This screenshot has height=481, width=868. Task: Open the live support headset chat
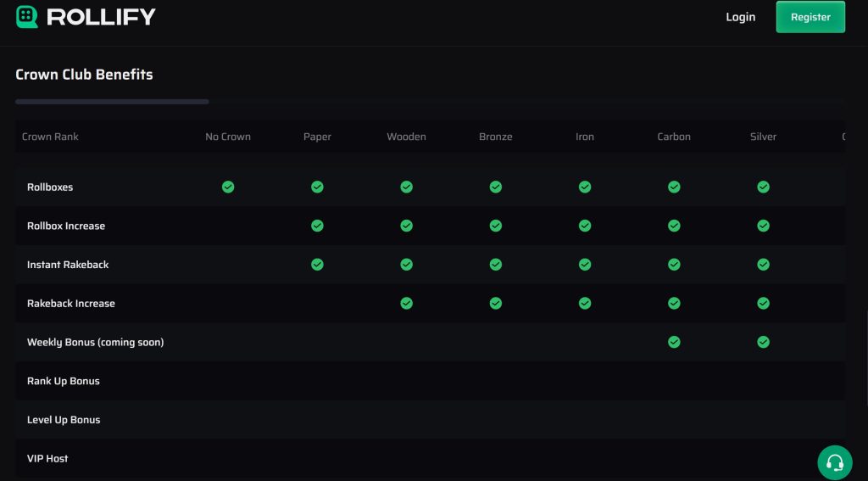834,462
